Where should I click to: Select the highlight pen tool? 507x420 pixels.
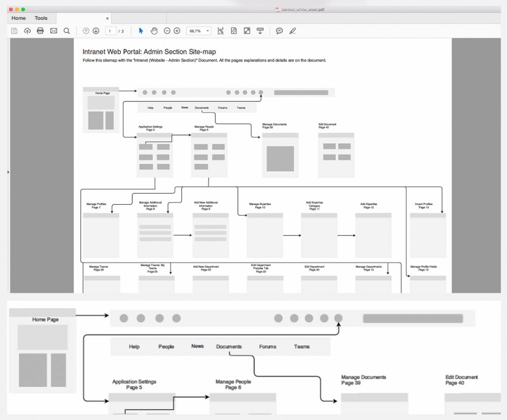292,31
